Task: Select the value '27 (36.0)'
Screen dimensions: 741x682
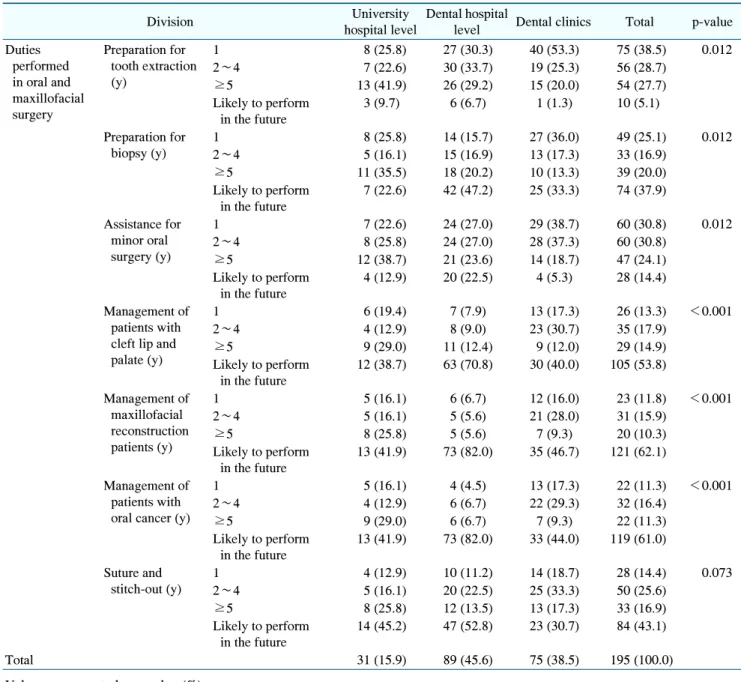Action: click(554, 137)
